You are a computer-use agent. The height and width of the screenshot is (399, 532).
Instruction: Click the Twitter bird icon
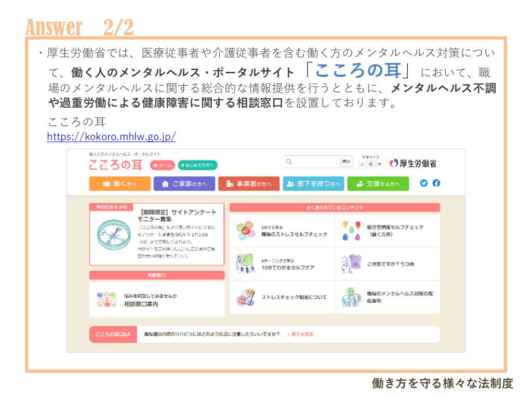click(x=423, y=183)
